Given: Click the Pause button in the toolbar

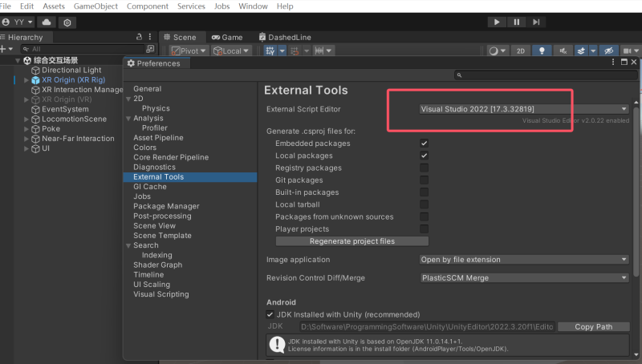Looking at the screenshot, I should click(x=517, y=22).
